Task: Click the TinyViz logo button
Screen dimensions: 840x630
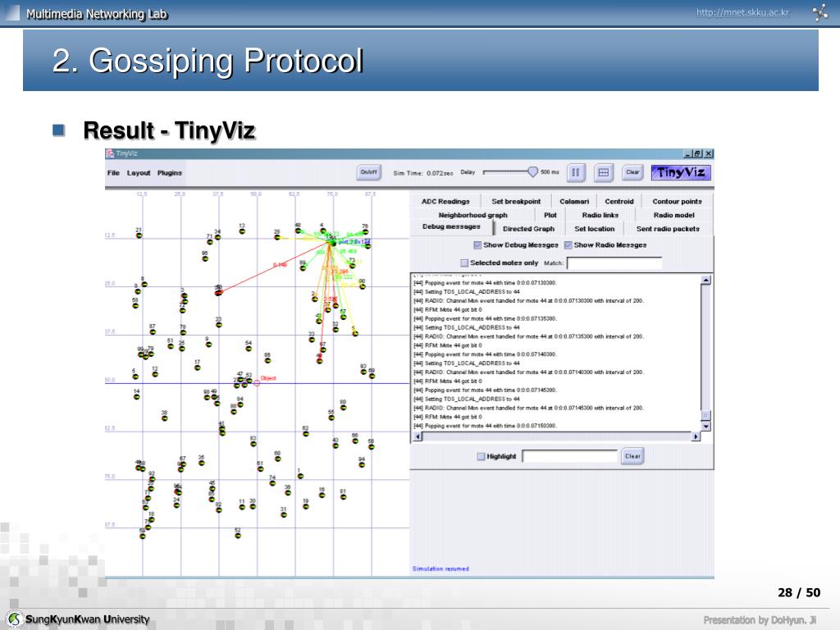Action: [x=681, y=172]
